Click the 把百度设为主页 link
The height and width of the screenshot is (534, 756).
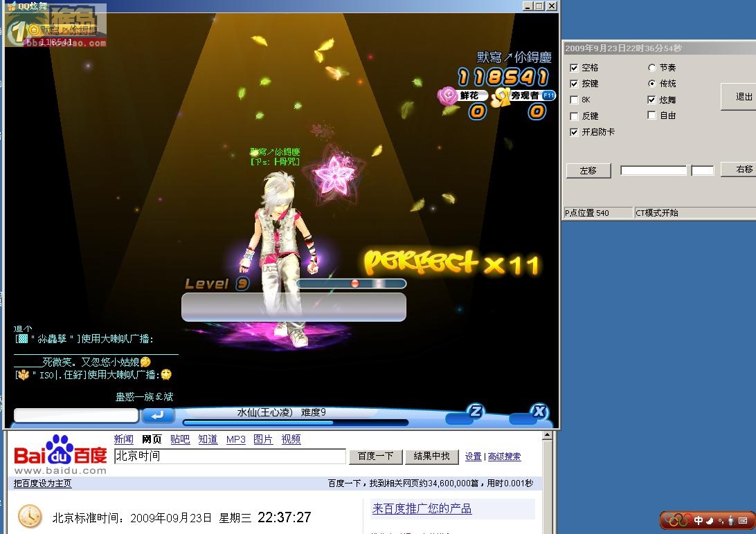[42, 483]
